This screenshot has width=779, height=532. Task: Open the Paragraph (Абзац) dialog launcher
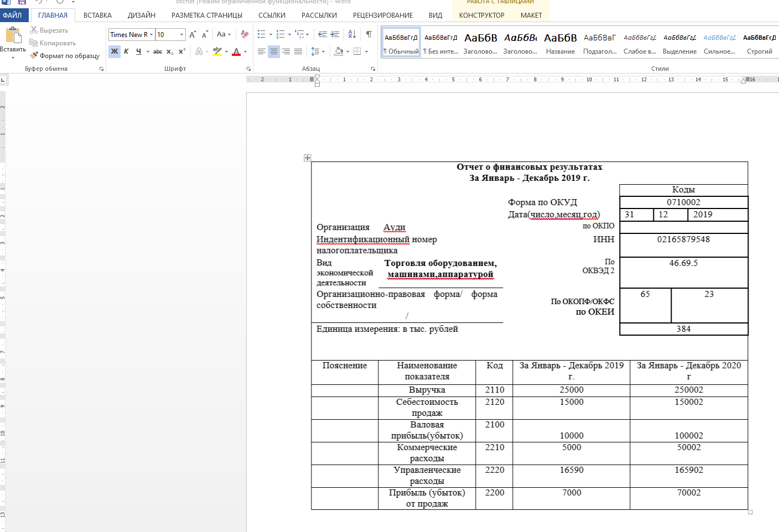(373, 69)
